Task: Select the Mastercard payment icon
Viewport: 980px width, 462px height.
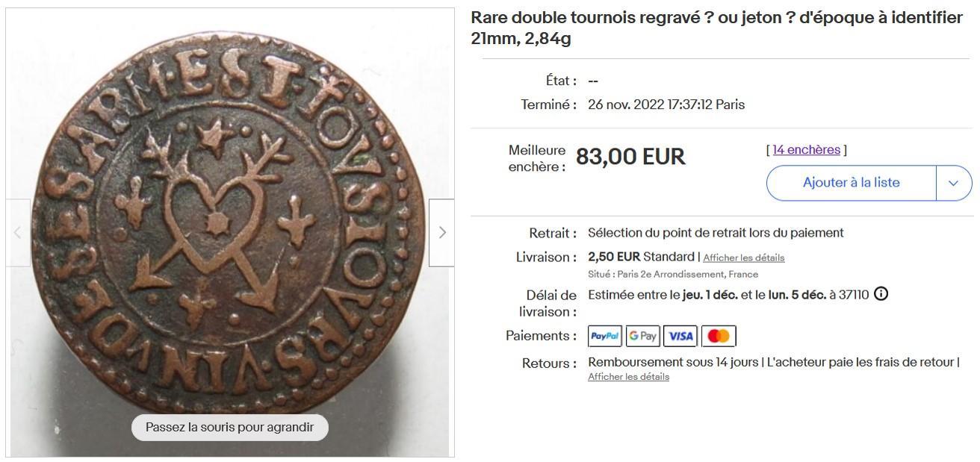Action: tap(719, 337)
